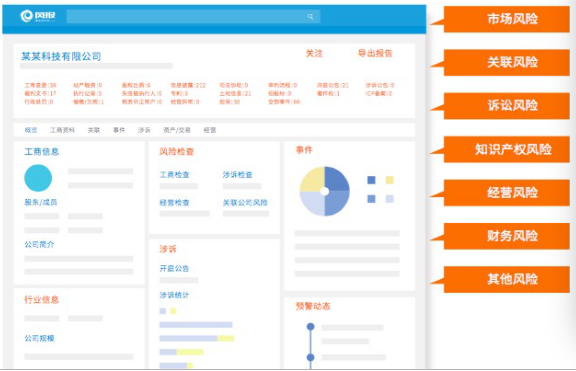Click the yellow pie chart quadrant

pyautogui.click(x=313, y=179)
